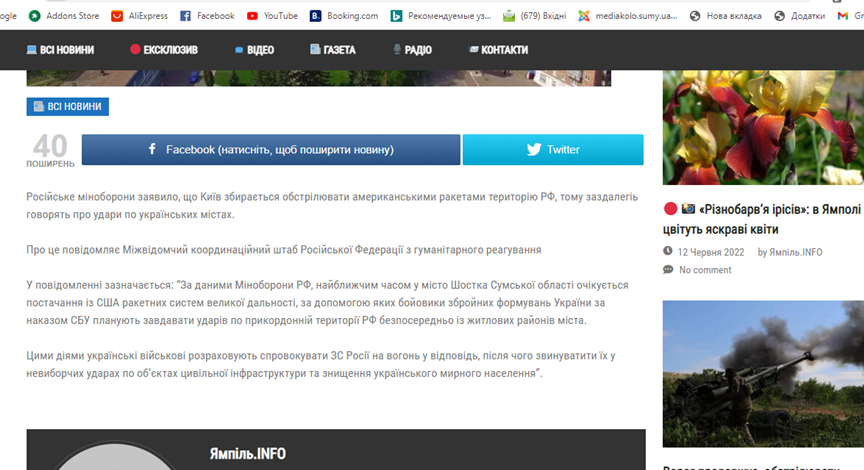Screen dimensions: 864x470
Task: Click the newspaper icon beside ГАЗЕТА
Action: point(315,49)
